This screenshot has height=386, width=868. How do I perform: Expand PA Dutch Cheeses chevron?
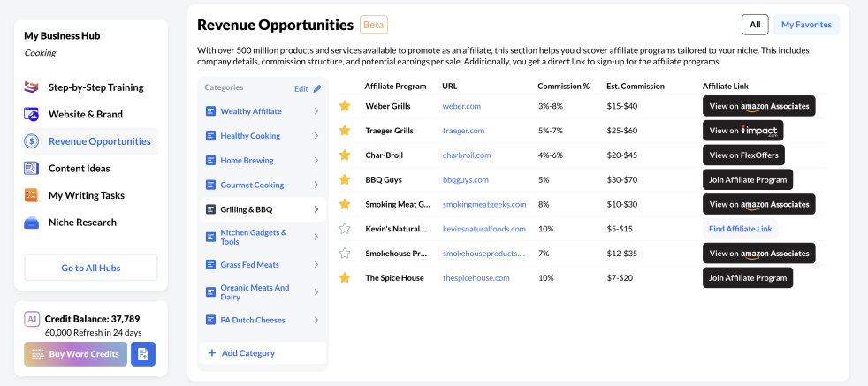(x=316, y=320)
